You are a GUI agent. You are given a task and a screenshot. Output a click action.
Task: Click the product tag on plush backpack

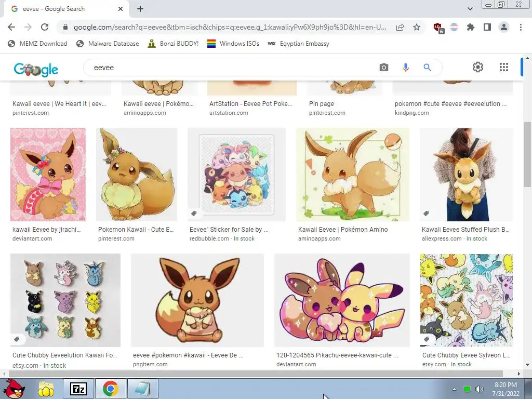(x=426, y=214)
